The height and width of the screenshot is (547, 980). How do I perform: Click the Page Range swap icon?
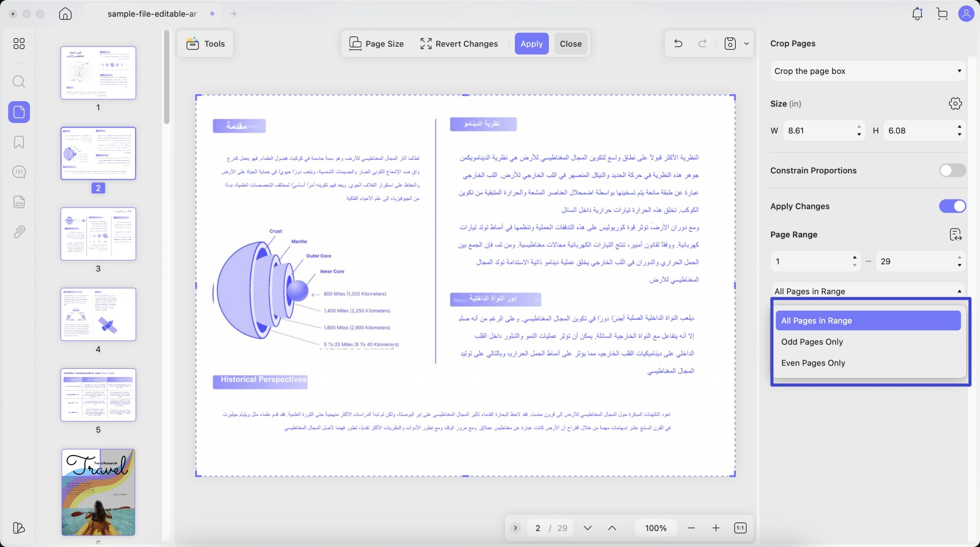click(955, 234)
